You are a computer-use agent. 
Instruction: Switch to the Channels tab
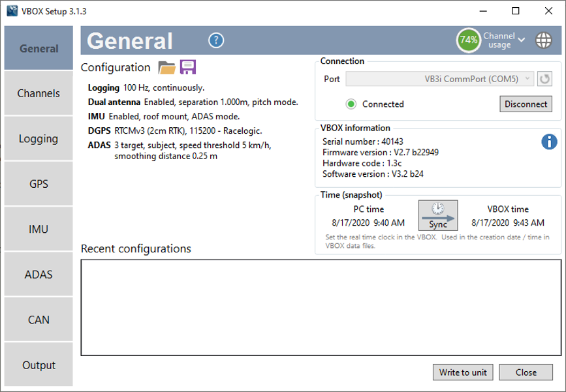click(x=39, y=93)
